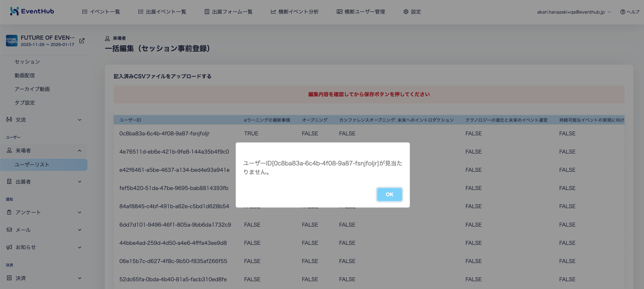Viewport: 644px width, 289px height.
Task: Click the gear icon beside 設定
Action: (406, 12)
